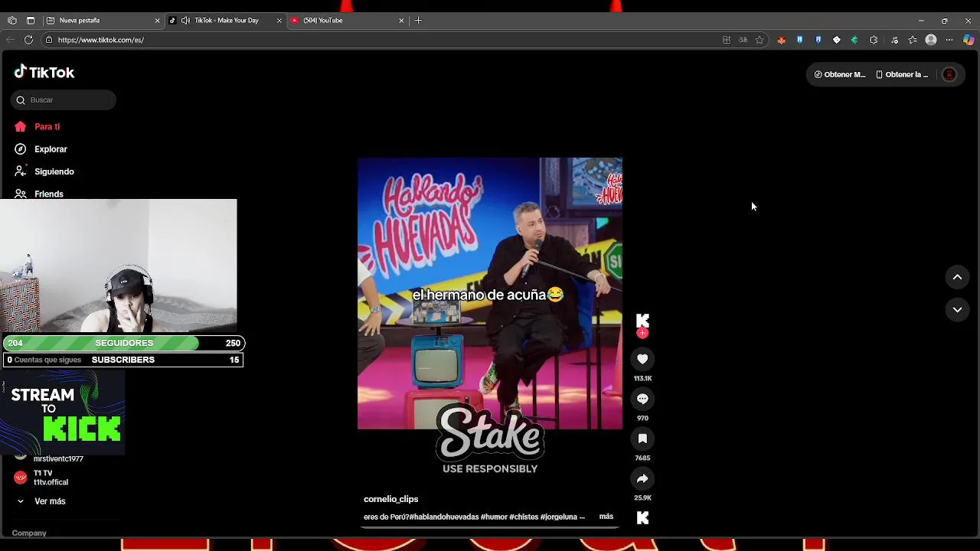Save video with the bookmark icon

pos(642,439)
